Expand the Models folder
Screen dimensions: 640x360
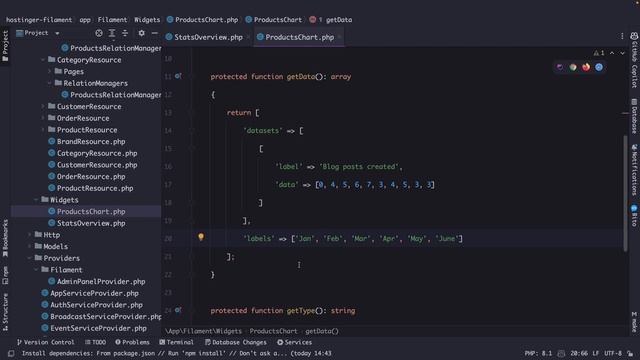click(x=30, y=247)
